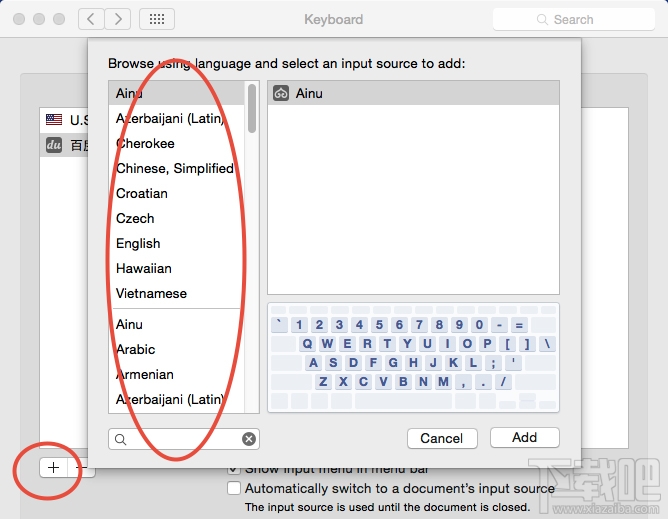The width and height of the screenshot is (668, 519).
Task: Click the 5 key on keyboard preview
Action: 379,325
